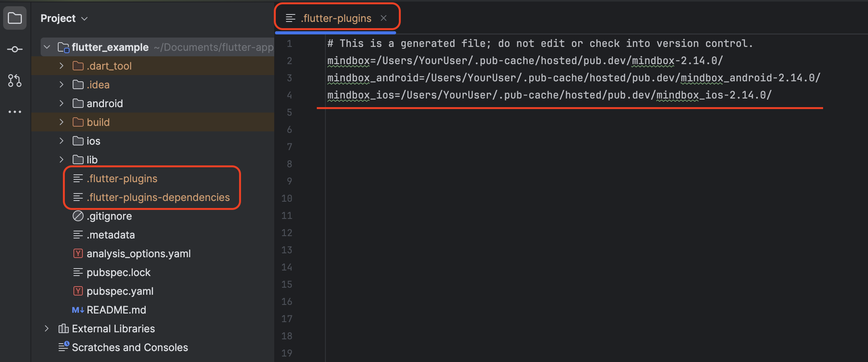
Task: Click the analysis_options.yaml YAML icon
Action: [x=78, y=254]
